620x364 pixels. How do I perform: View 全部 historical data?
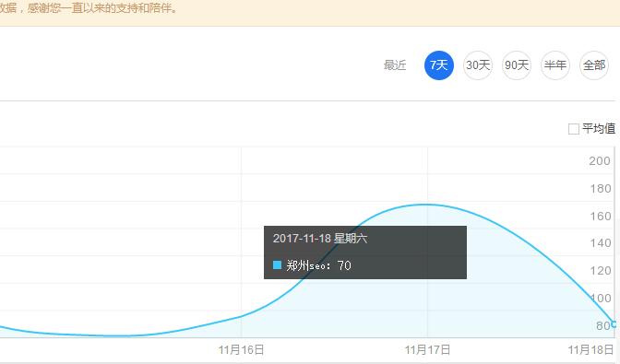click(594, 65)
